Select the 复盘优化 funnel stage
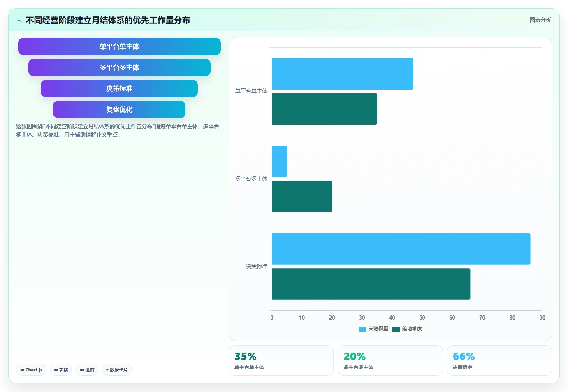The image size is (568, 392). click(119, 109)
